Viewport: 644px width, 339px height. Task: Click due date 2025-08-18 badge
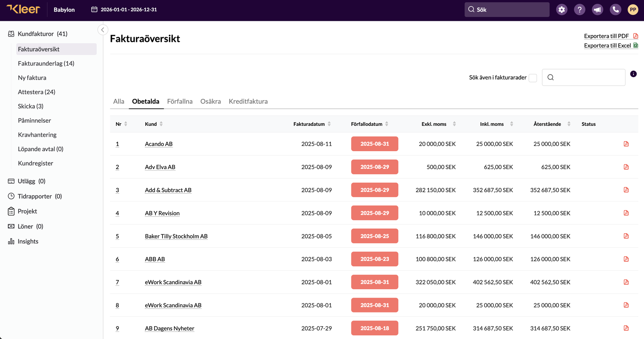(375, 328)
